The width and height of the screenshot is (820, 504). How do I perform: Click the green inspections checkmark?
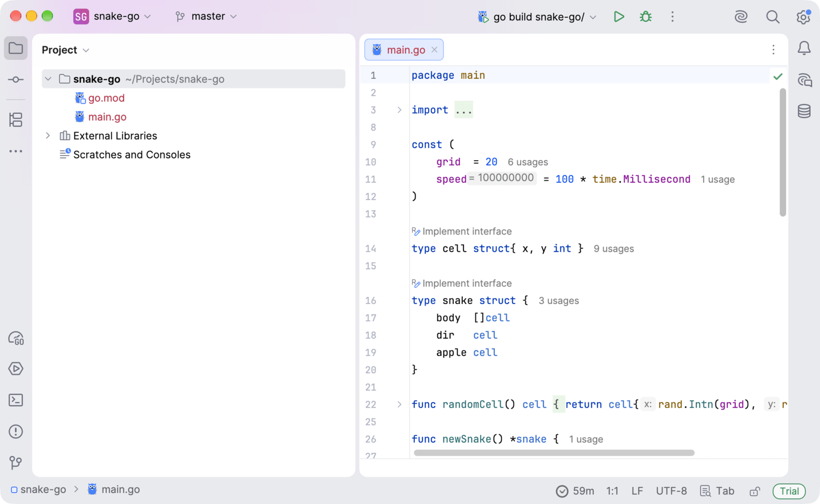pyautogui.click(x=777, y=77)
